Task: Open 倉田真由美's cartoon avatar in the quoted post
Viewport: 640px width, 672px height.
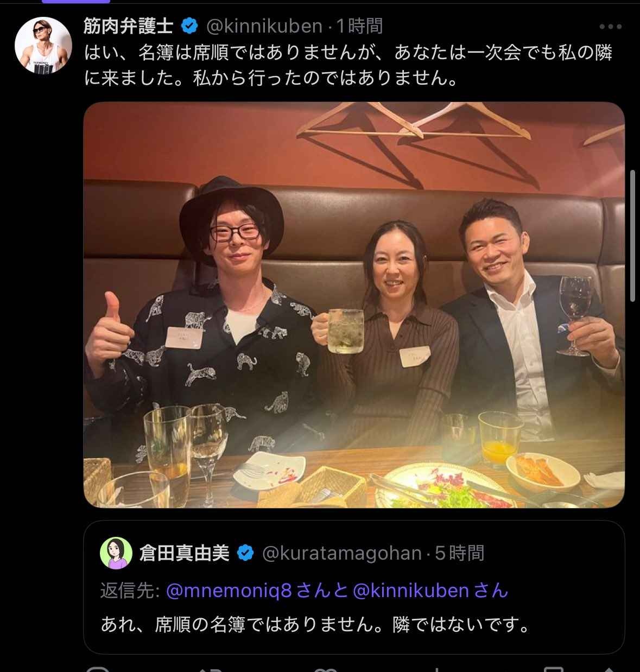Action: [116, 553]
